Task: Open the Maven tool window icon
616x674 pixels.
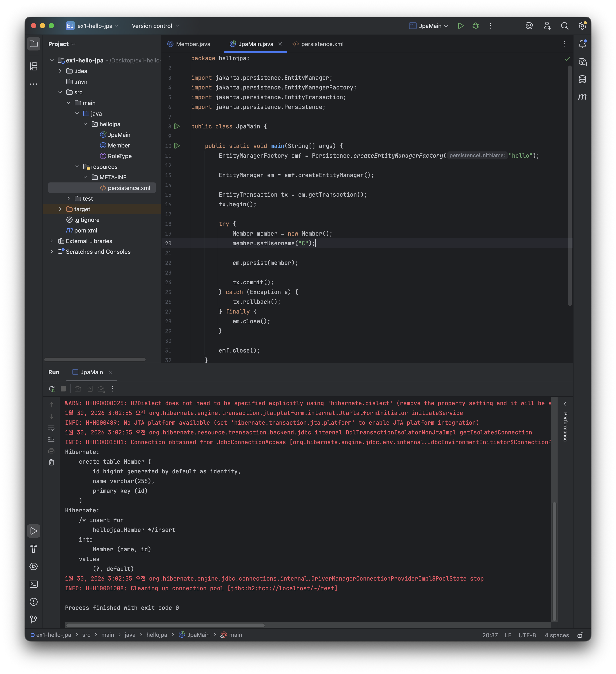Action: tap(582, 97)
